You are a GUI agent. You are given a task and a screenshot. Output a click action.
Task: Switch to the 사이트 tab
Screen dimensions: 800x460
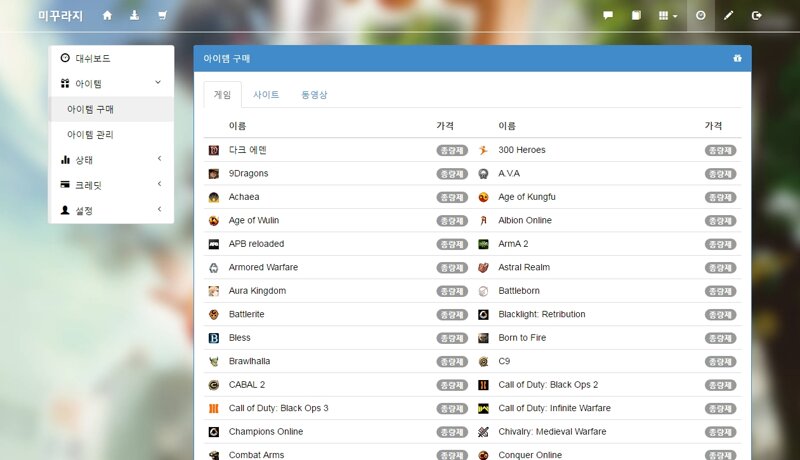pos(266,94)
